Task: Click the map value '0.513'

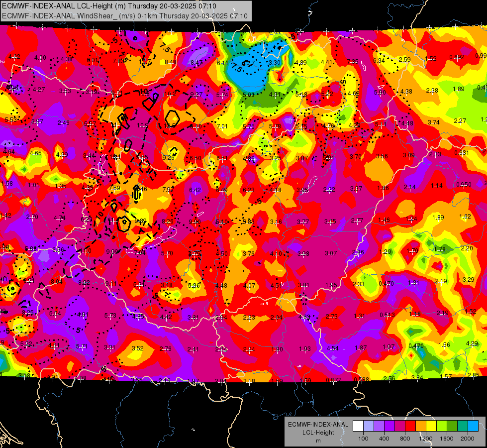Action: 388,315
